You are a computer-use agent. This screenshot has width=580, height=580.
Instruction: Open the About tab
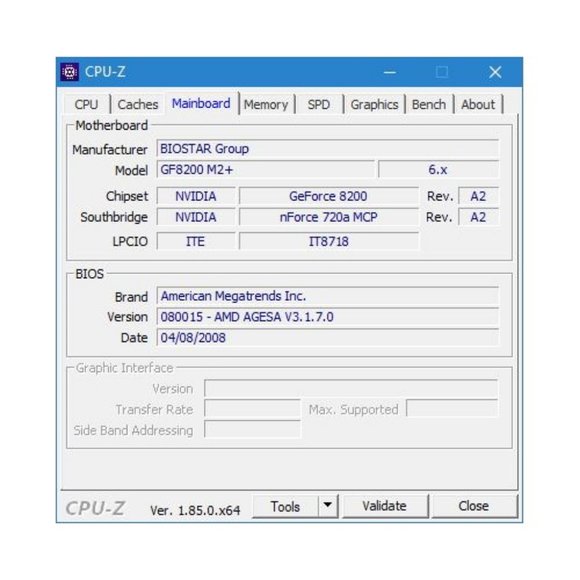point(478,104)
